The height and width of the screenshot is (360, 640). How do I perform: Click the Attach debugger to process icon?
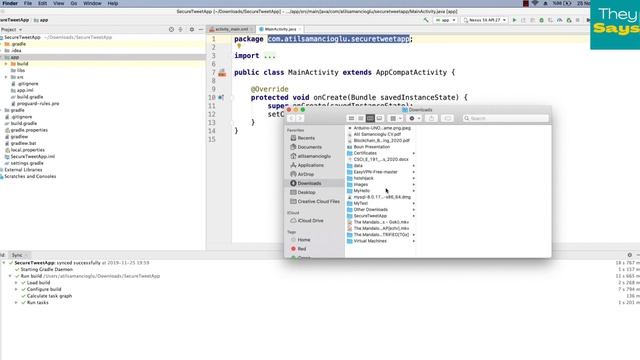pos(569,20)
